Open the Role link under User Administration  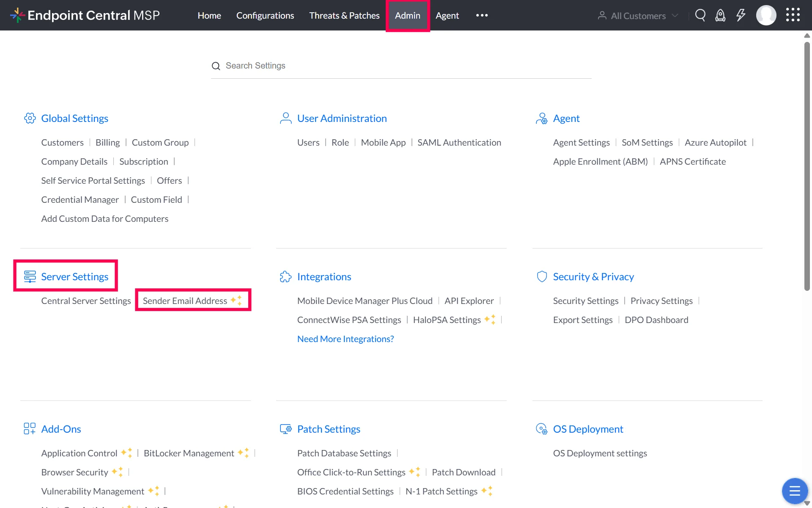click(340, 142)
